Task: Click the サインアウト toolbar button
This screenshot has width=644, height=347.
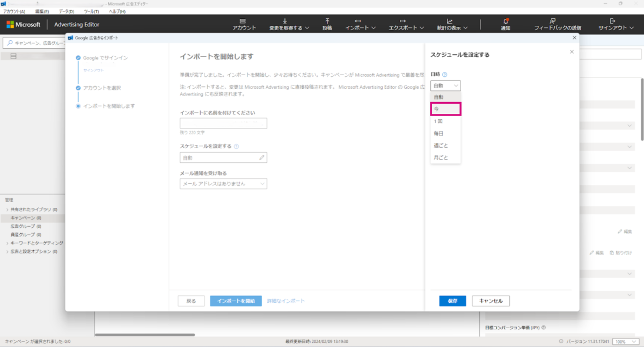Action: (x=616, y=24)
